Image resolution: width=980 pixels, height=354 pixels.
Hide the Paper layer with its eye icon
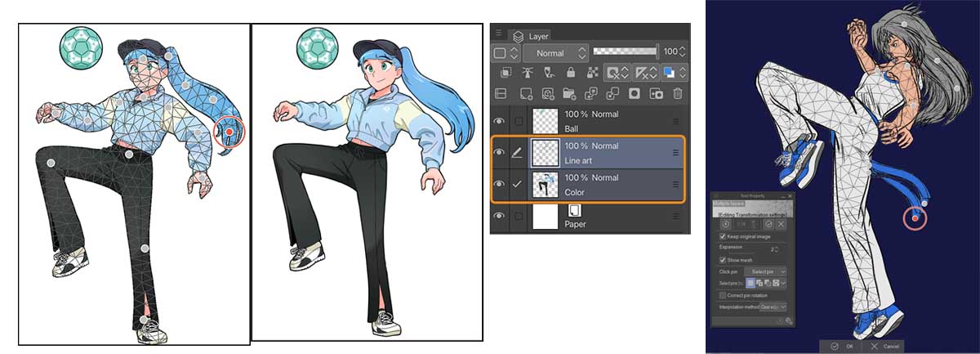499,216
